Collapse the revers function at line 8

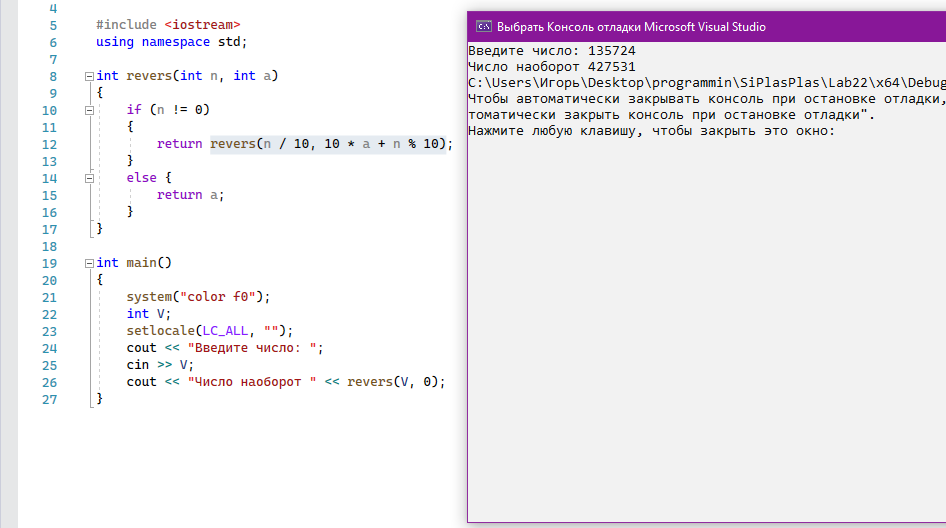[x=89, y=77]
